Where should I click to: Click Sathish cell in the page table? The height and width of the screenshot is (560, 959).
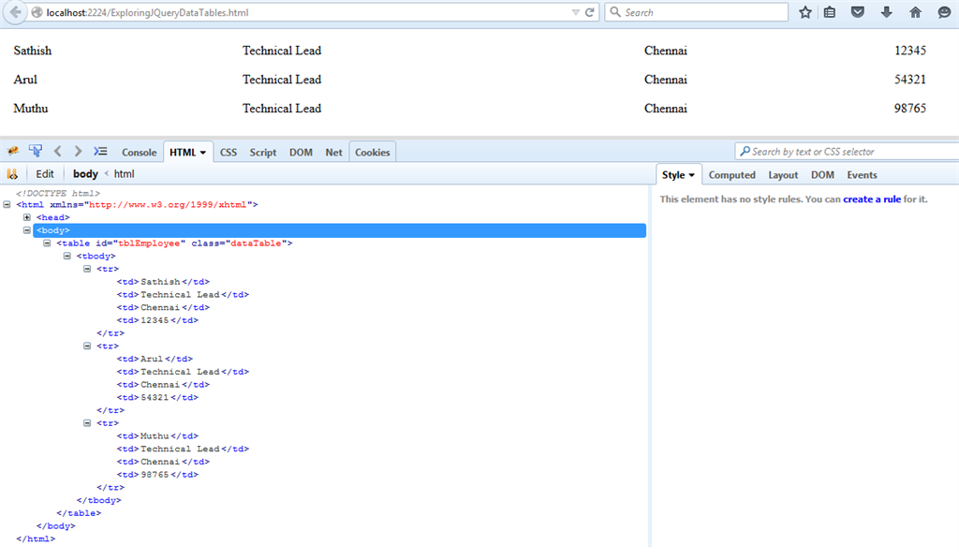[x=33, y=51]
